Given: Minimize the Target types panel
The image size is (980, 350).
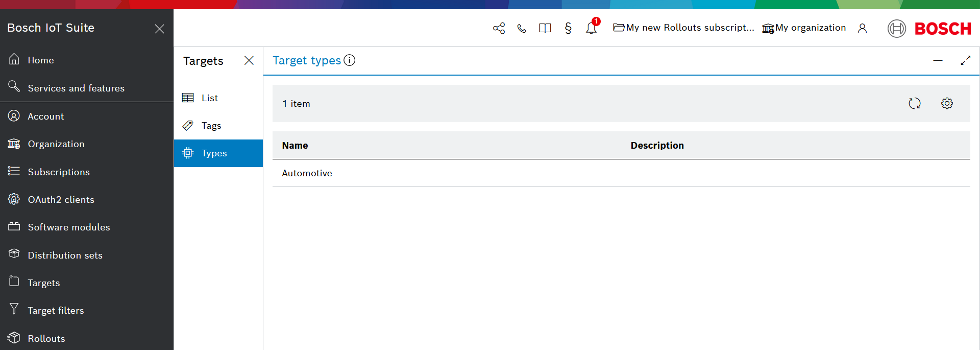Looking at the screenshot, I should coord(938,60).
